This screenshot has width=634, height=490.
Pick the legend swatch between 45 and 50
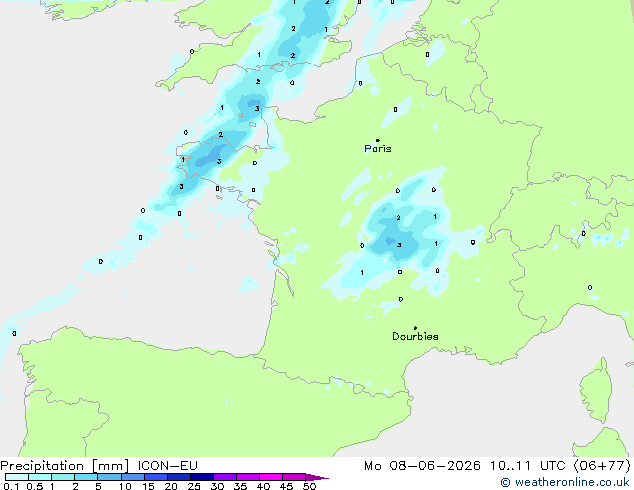(x=294, y=477)
